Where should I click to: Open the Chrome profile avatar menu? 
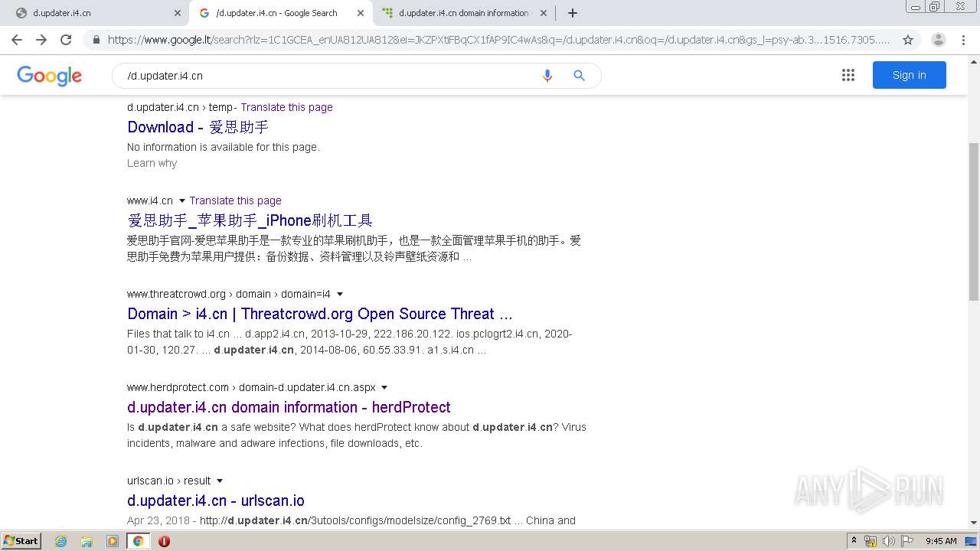pos(939,40)
